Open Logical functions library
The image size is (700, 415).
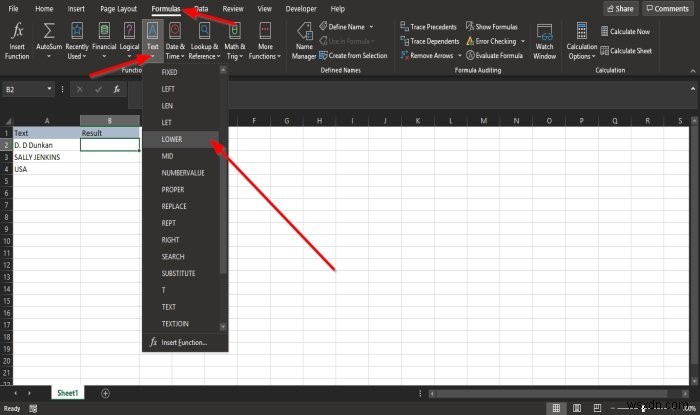tap(129, 40)
